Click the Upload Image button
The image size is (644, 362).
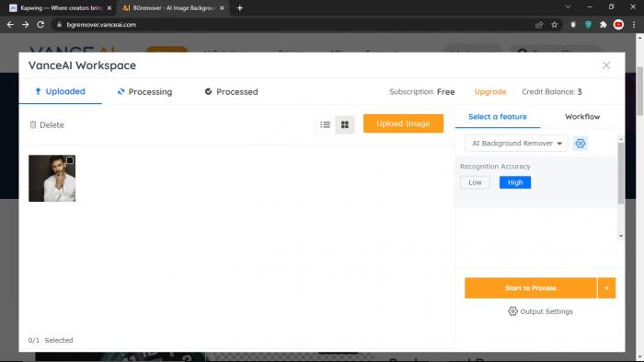(x=403, y=123)
